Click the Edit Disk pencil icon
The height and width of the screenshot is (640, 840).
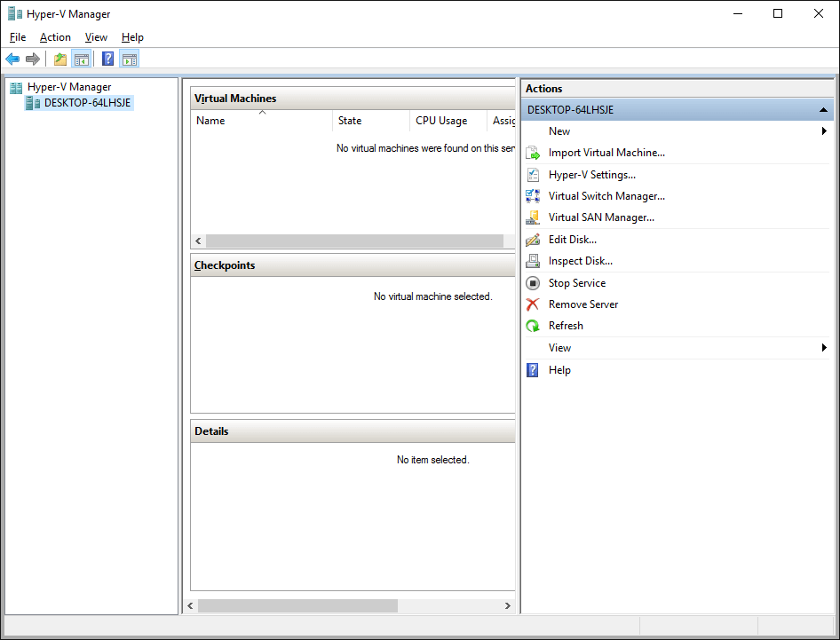coord(533,240)
